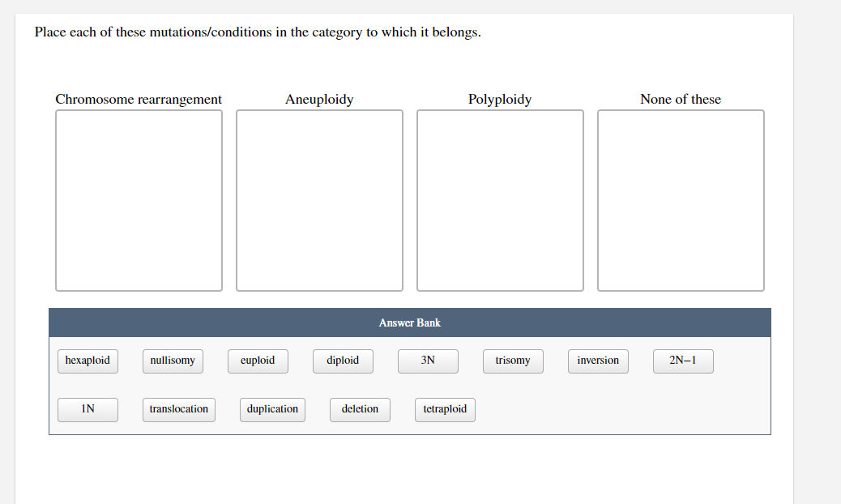Click the Chromosome rearrangement drop box
Viewport: 841px width, 504px height.
tap(139, 200)
